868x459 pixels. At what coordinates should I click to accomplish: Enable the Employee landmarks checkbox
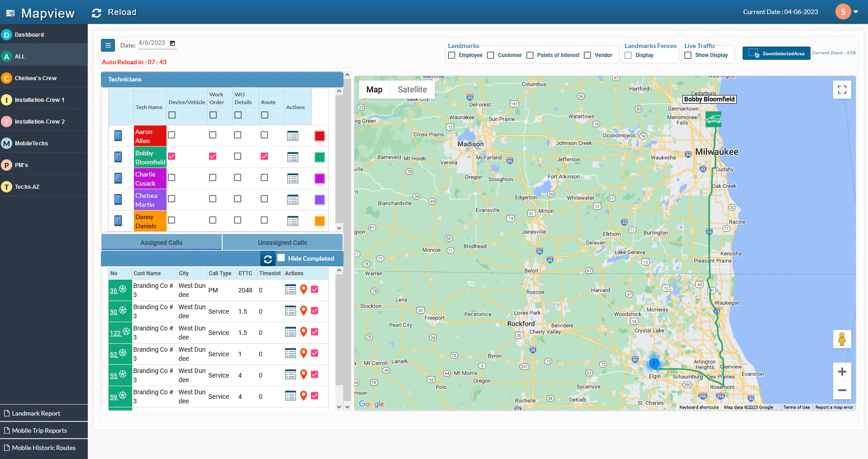[451, 55]
